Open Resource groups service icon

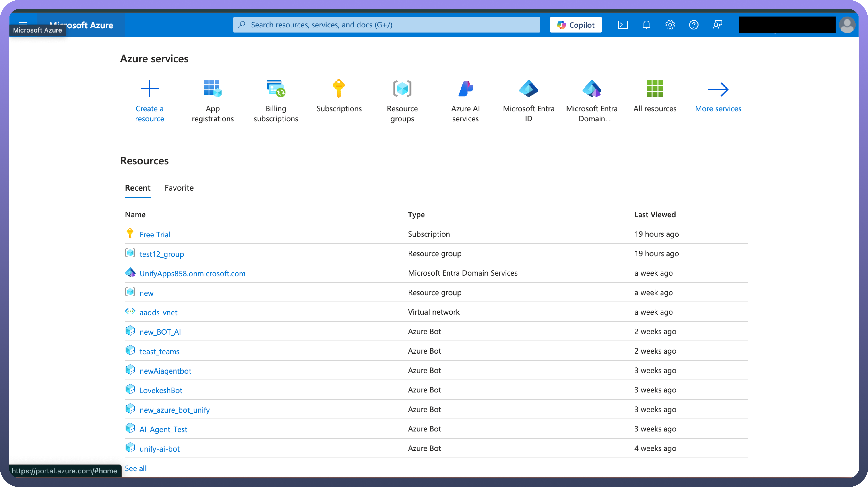point(402,89)
